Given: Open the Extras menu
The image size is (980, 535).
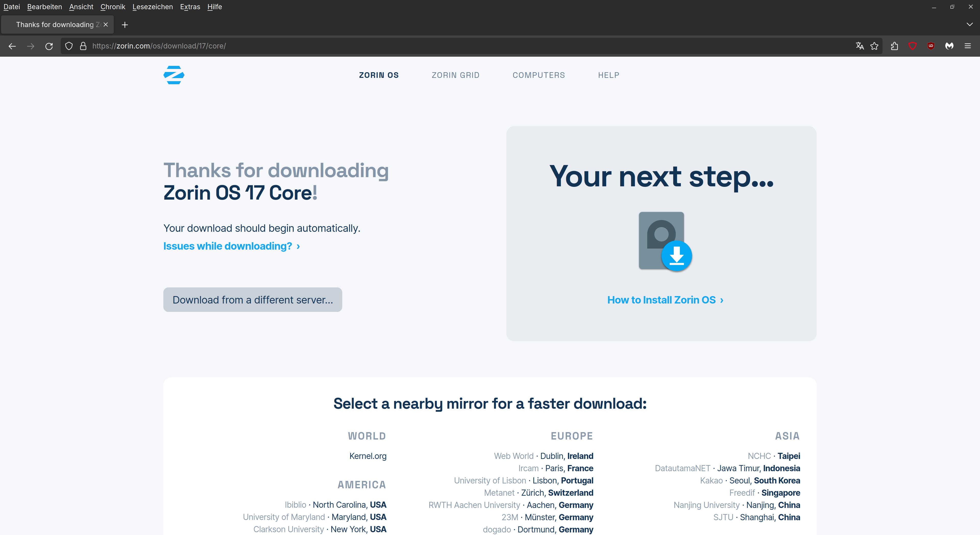Looking at the screenshot, I should [190, 7].
